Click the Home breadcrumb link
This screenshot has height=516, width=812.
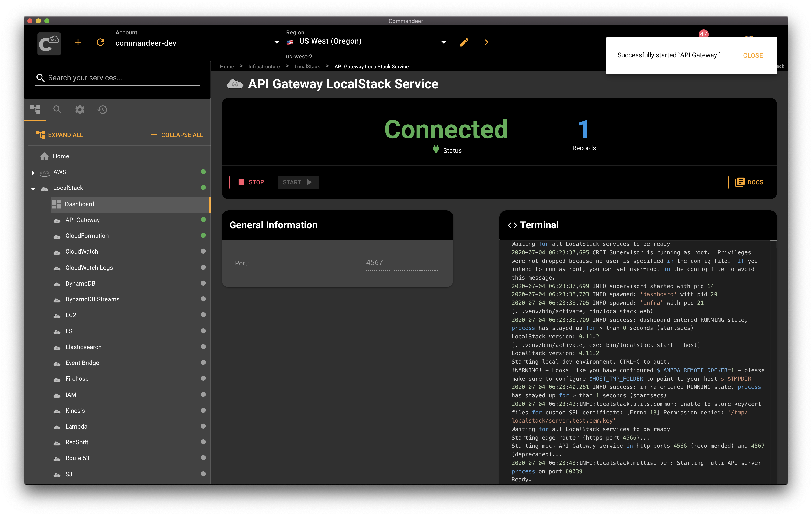(227, 67)
